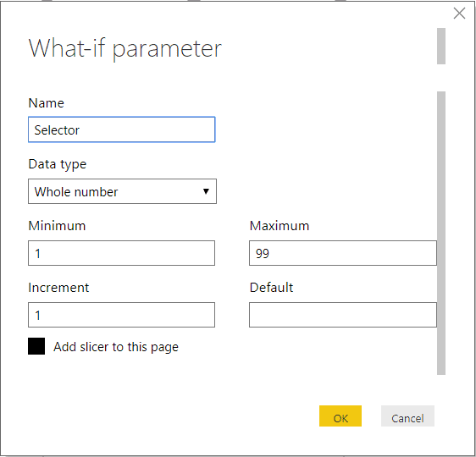Toggle the Add slicer checkbox
Viewport: 476px width, 457px height.
click(x=36, y=346)
